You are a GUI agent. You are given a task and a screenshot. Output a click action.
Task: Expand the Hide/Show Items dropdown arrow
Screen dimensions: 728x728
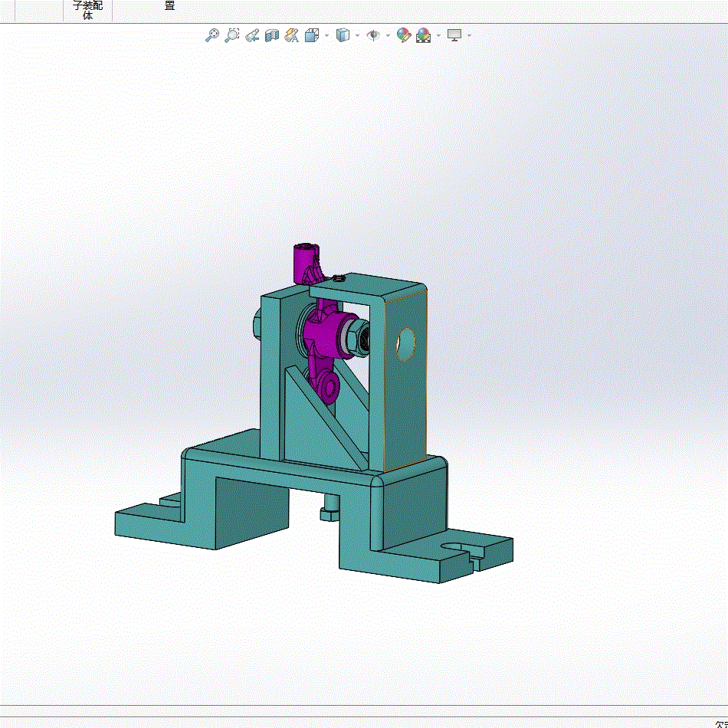click(388, 35)
